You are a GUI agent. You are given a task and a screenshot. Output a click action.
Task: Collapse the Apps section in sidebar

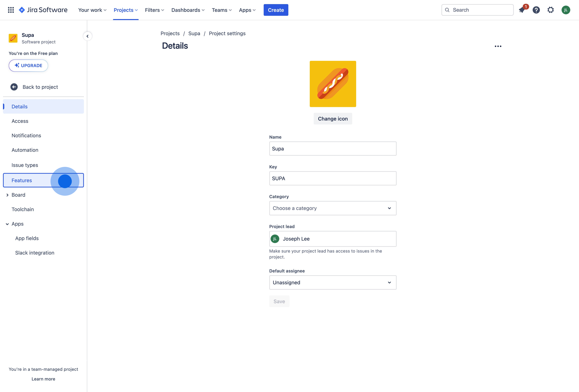[7, 224]
